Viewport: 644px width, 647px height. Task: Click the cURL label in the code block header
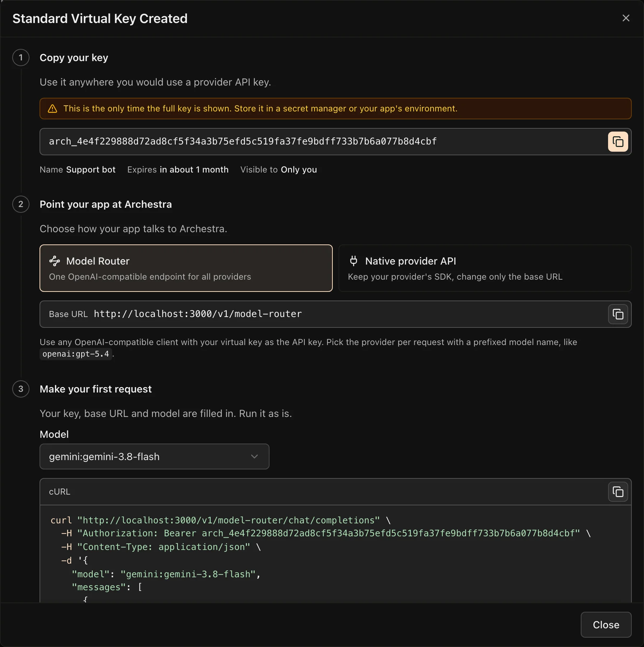click(60, 492)
